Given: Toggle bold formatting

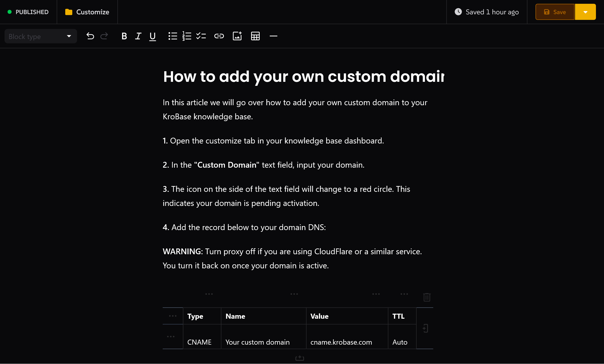Looking at the screenshot, I should click(124, 36).
